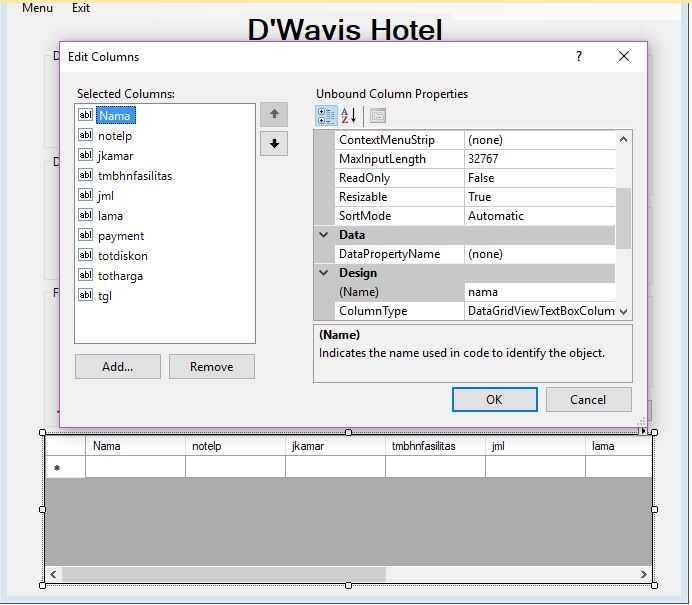Click the abl icon beside Nama column
The height and width of the screenshot is (605, 692).
[x=85, y=115]
